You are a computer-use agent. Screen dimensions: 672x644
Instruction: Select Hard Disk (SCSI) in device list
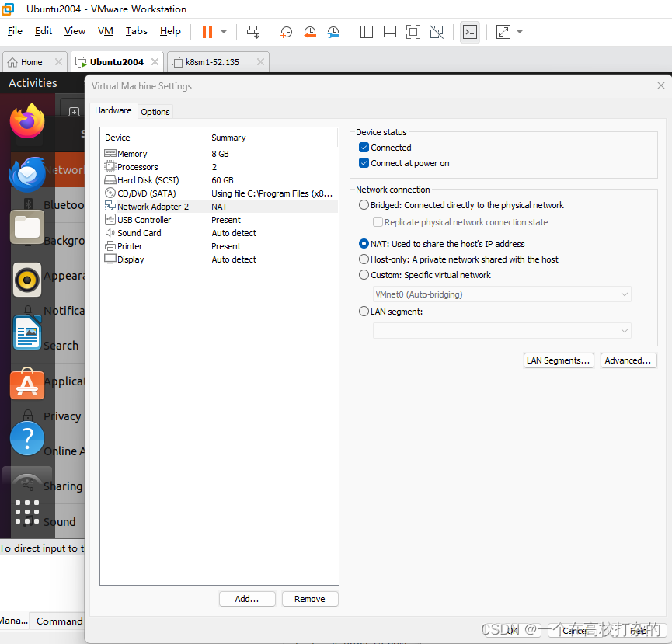[221, 180]
